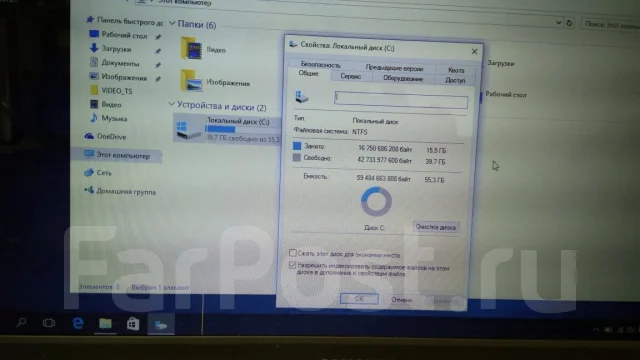Viewport: 640px width, 360px height.
Task: Click the "Выбран 1 элемент" status text
Action: point(160,287)
